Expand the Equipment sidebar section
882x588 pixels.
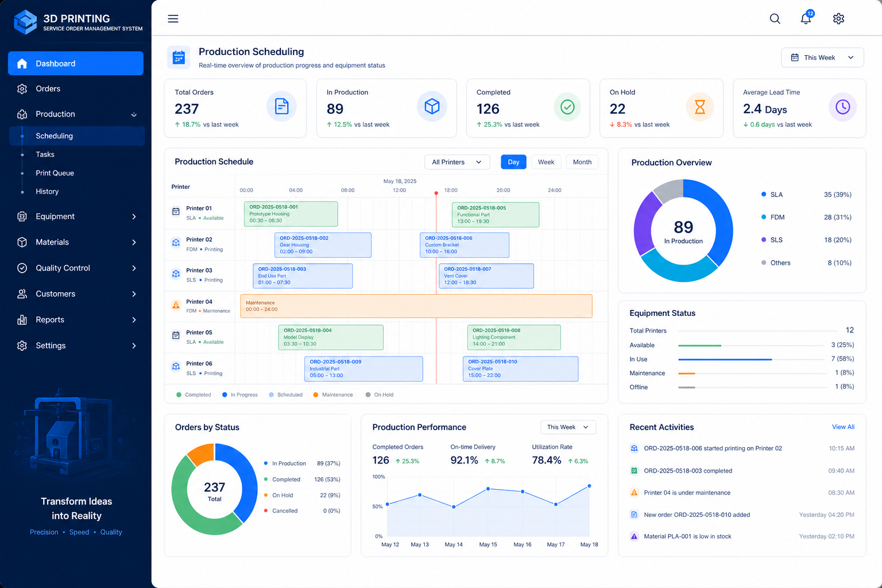[134, 216]
